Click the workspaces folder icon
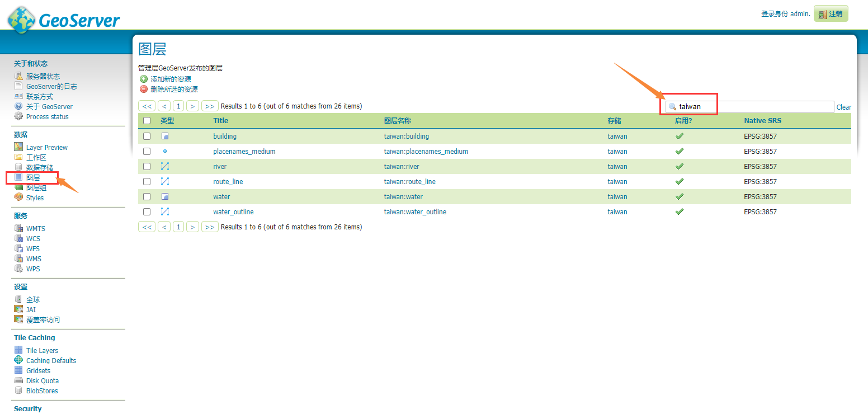This screenshot has height=414, width=868. click(18, 157)
